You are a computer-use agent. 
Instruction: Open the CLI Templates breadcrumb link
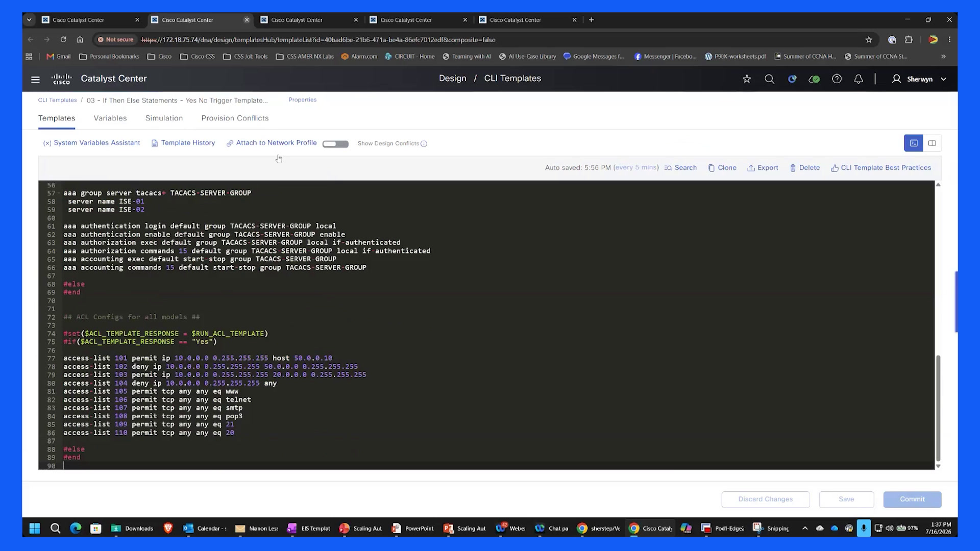tap(57, 100)
